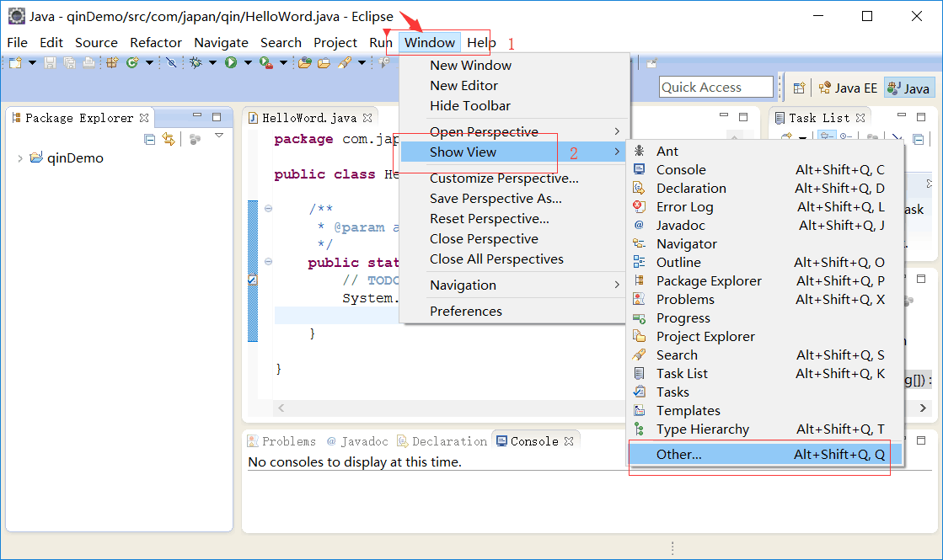The width and height of the screenshot is (943, 560).
Task: Minimize the Package Explorer panel
Action: (196, 115)
